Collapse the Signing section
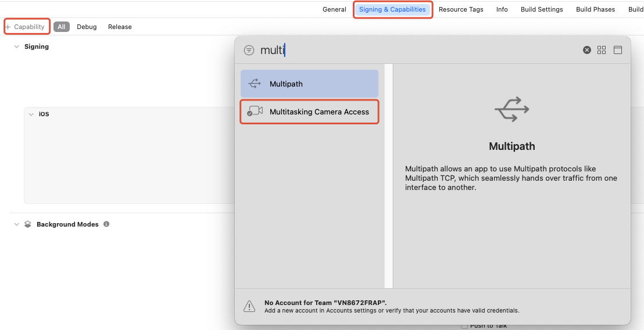This screenshot has height=330, width=644. point(16,46)
